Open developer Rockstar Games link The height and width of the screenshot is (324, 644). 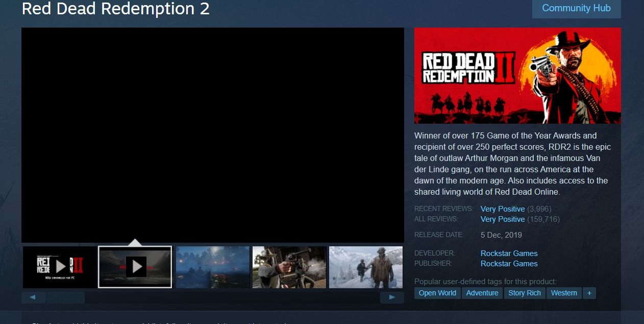tap(509, 253)
